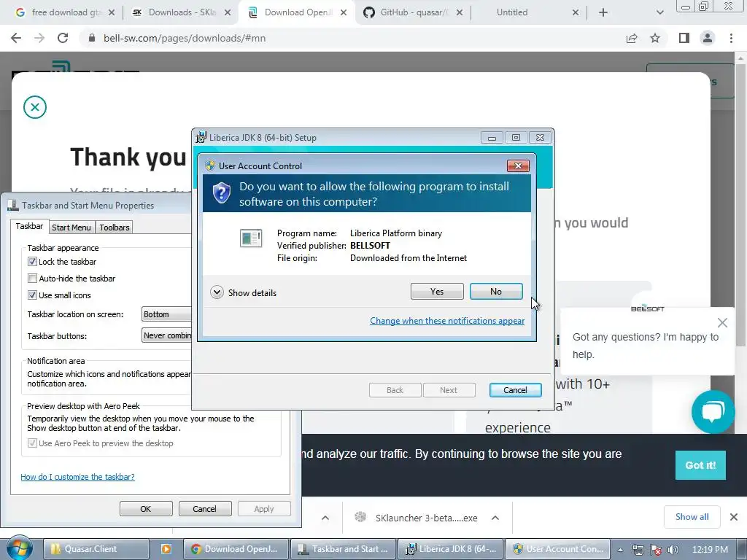Click the User Account Control taskbar button
This screenshot has height=560, width=747.
click(x=557, y=549)
